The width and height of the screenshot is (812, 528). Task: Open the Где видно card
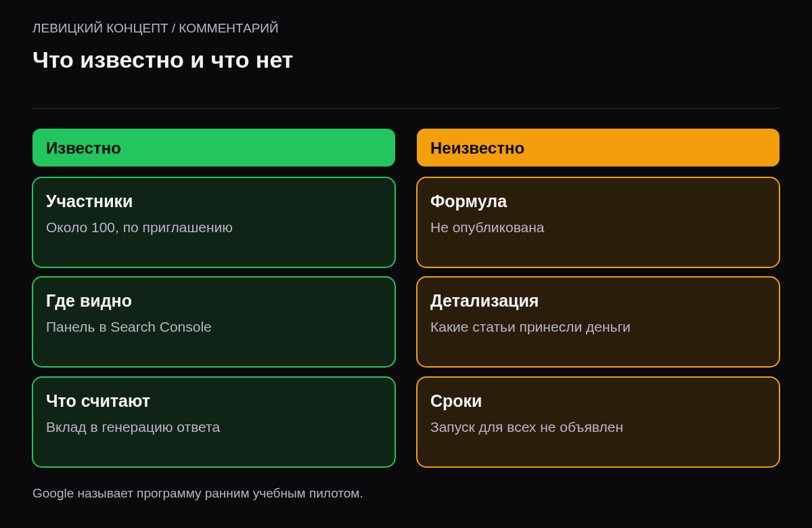click(x=214, y=322)
